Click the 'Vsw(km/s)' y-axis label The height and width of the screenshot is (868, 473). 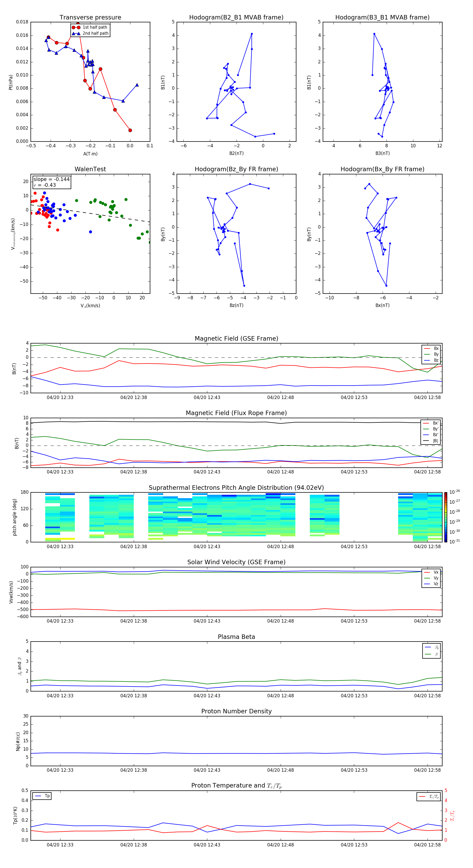[x=11, y=592]
